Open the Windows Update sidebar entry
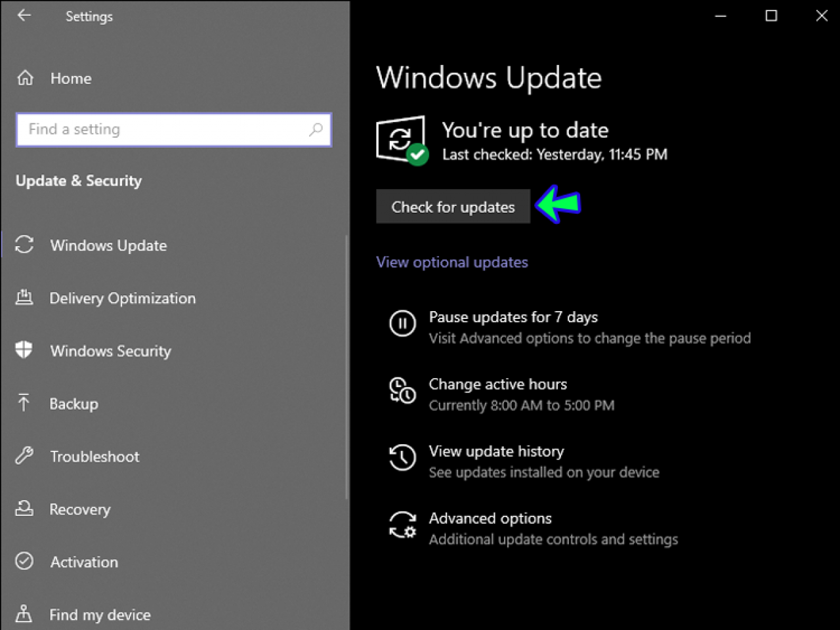The height and width of the screenshot is (630, 840). tap(108, 245)
